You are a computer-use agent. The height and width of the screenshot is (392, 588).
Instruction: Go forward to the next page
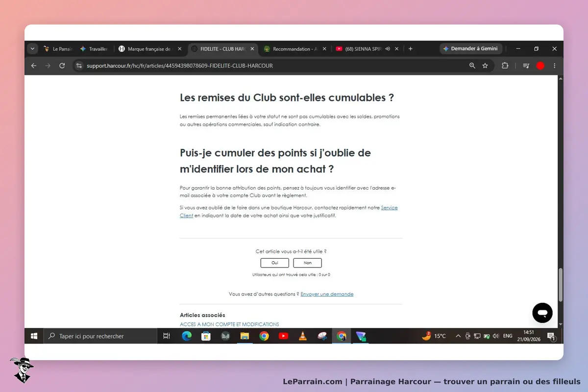[x=48, y=66]
